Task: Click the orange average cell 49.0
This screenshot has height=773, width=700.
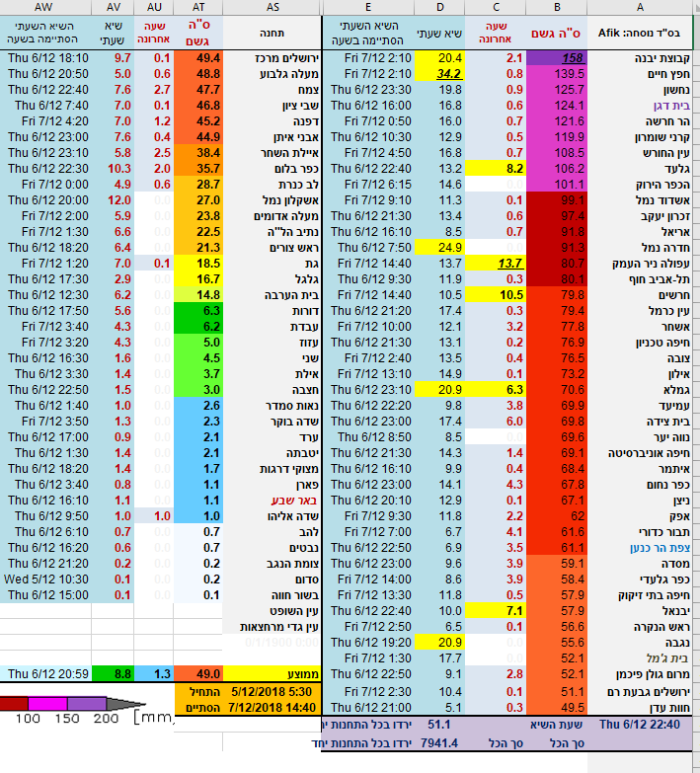Action: click(x=199, y=673)
